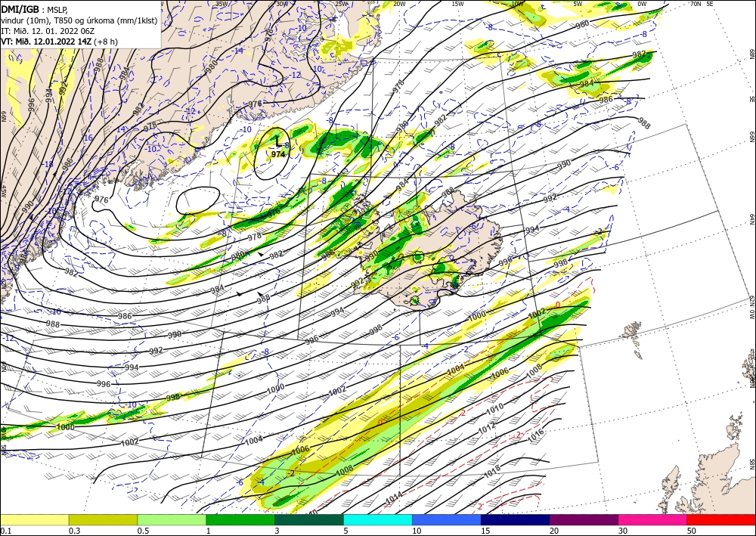Click the '0.5' legend value
This screenshot has width=756, height=536.
point(143,531)
